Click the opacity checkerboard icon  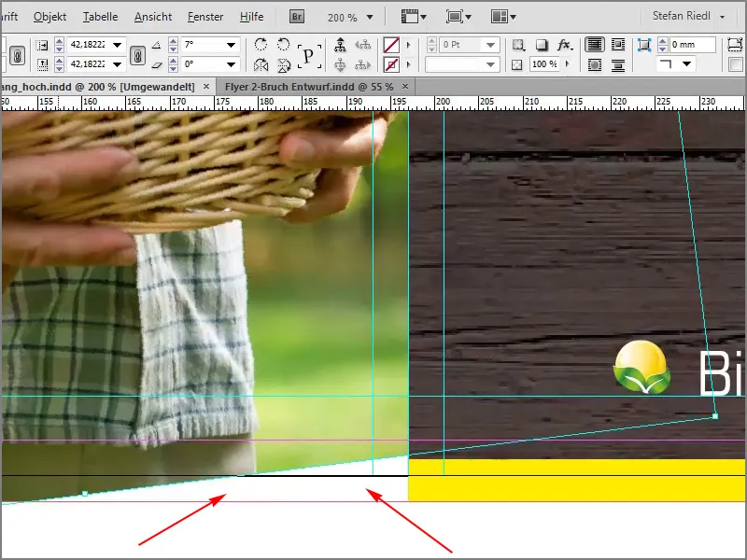tap(517, 64)
